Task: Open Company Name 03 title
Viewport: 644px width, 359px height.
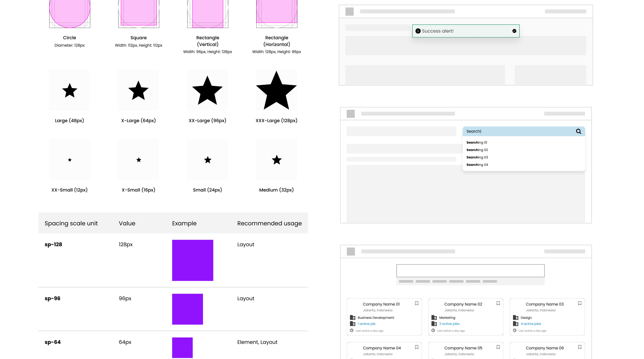Action: pos(544,304)
